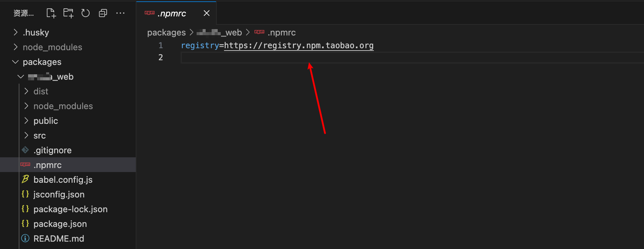Expand the top-level node_modules folder
644x249 pixels.
coord(52,47)
